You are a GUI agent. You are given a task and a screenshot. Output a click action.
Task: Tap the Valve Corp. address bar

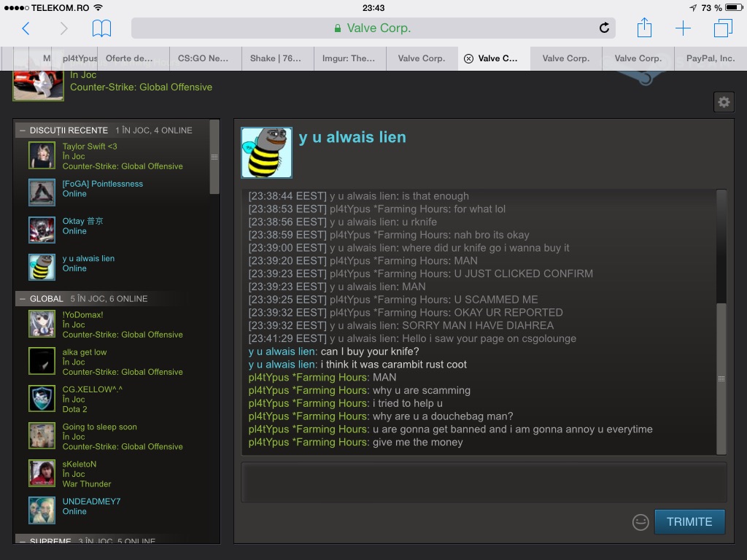click(372, 28)
